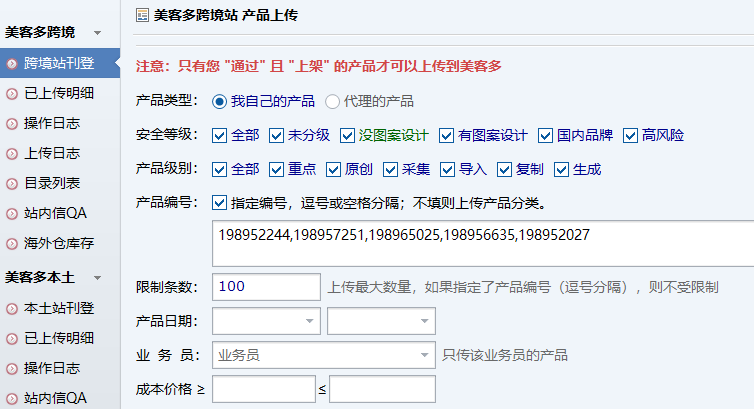Open 跨境站刊登 in the sidebar

point(60,63)
